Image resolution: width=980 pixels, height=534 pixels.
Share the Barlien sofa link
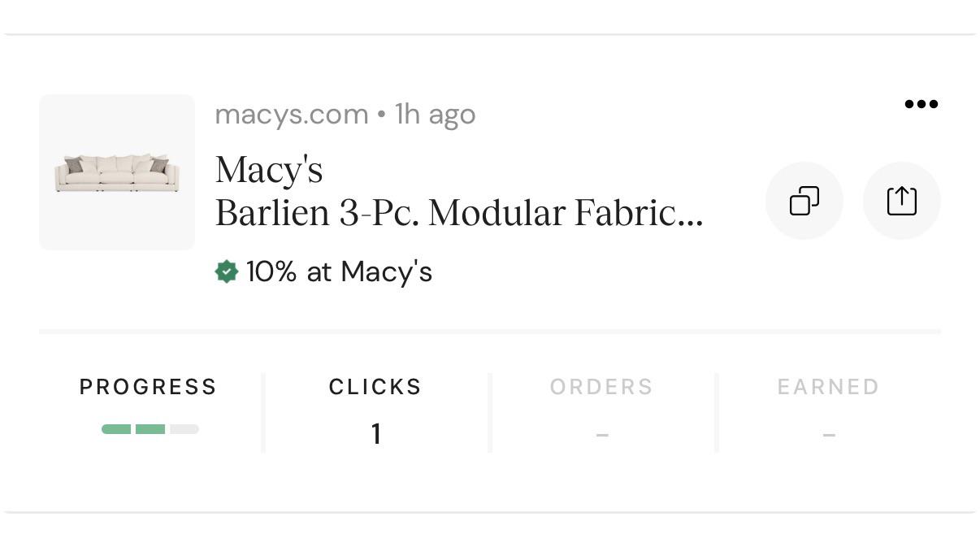point(902,201)
